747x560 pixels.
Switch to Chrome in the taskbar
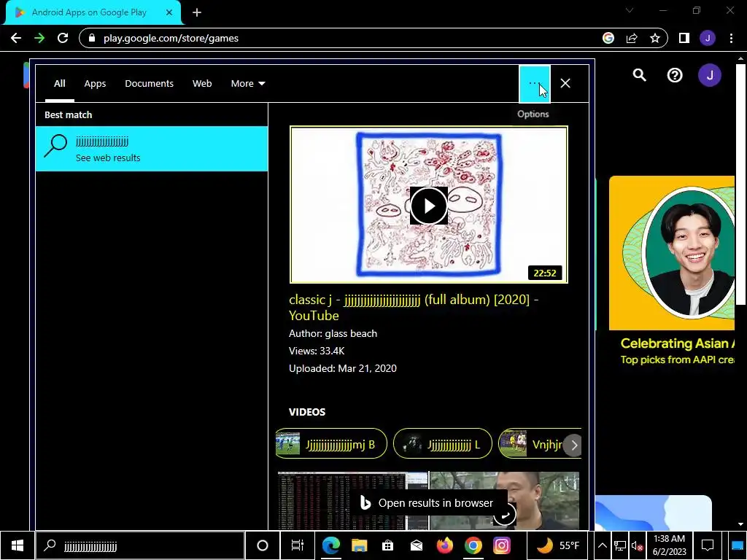pyautogui.click(x=473, y=545)
